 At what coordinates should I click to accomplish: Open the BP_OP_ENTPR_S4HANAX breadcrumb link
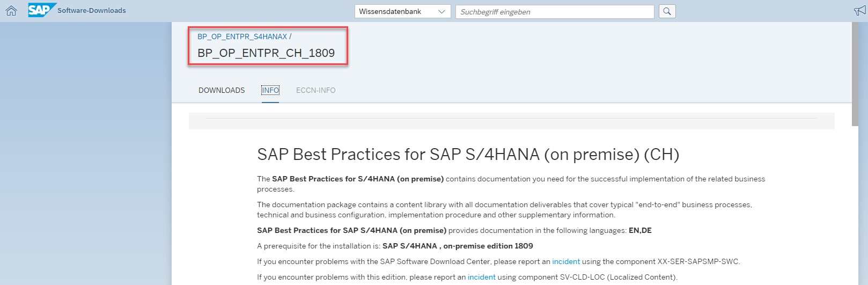[x=242, y=36]
